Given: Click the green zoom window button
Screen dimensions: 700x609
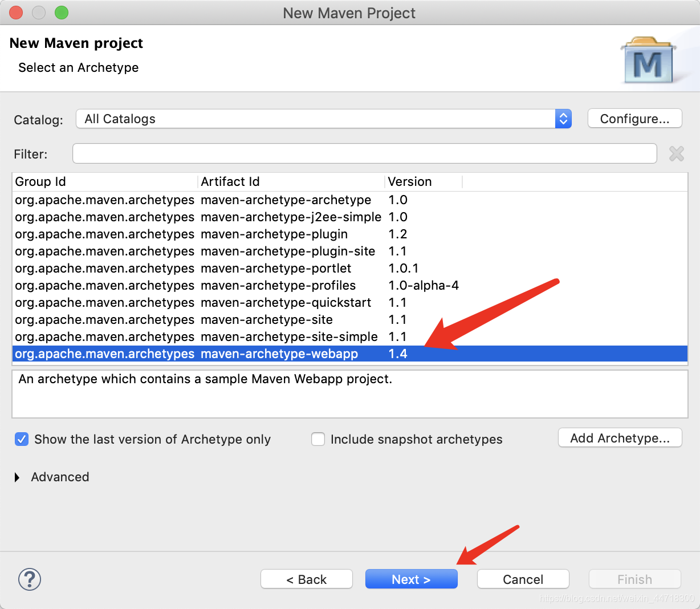Looking at the screenshot, I should pos(62,13).
